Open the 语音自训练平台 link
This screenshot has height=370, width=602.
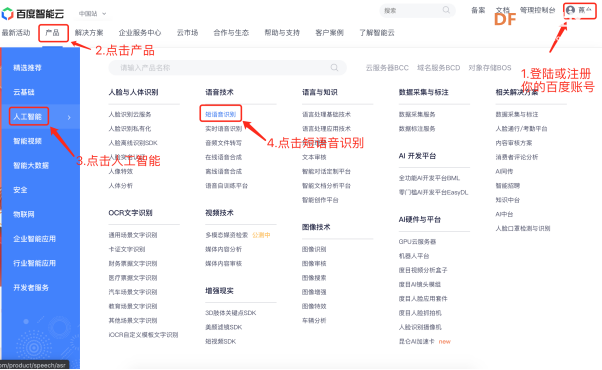[227, 186]
